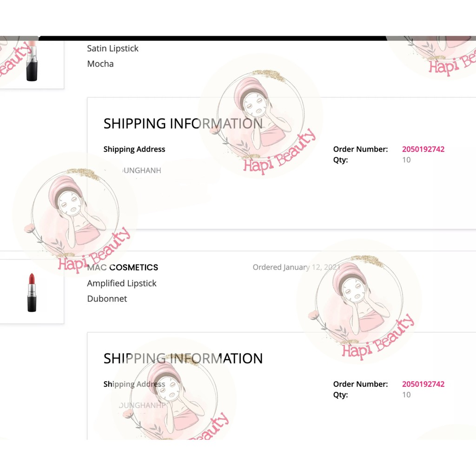Click SHIPPING INFORMATION heading below Dubonnet lipstick
This screenshot has width=476, height=476.
(x=183, y=358)
